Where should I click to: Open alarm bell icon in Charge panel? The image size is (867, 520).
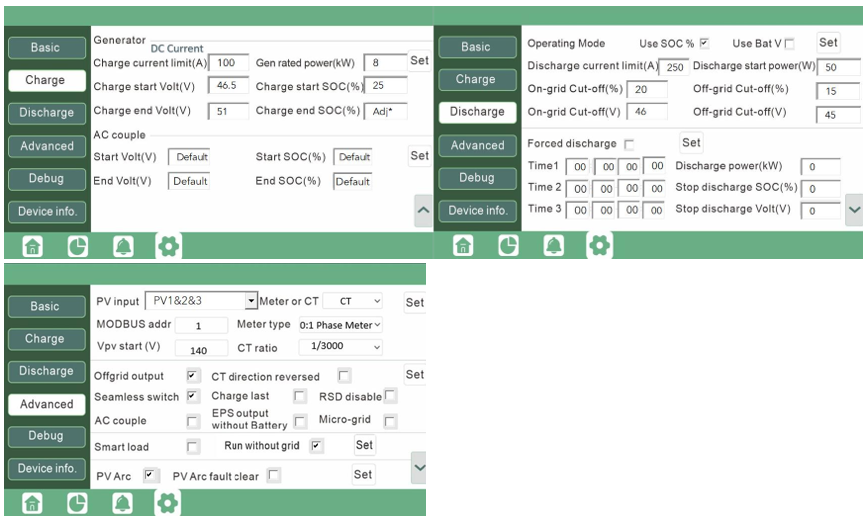coord(123,246)
